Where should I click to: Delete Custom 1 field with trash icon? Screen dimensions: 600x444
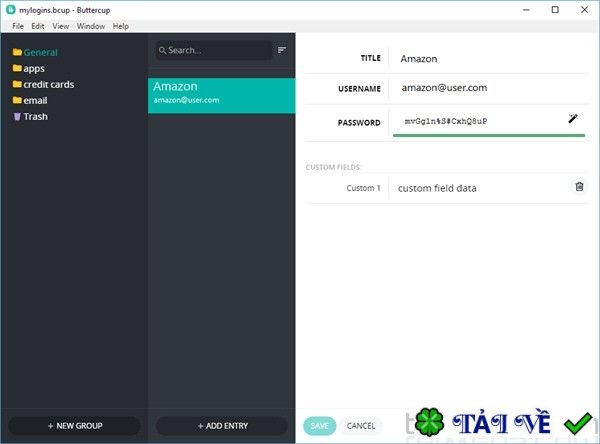(579, 186)
